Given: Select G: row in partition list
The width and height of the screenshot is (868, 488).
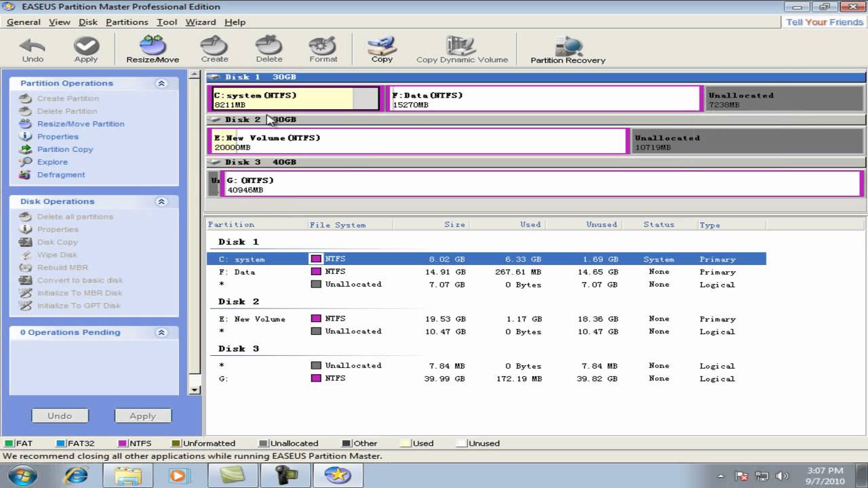Looking at the screenshot, I should 486,378.
